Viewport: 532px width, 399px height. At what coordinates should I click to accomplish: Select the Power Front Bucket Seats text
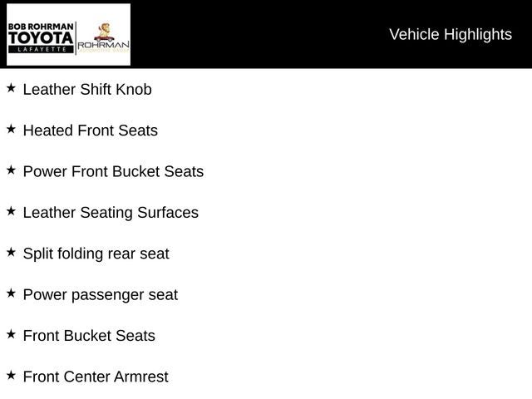[113, 171]
